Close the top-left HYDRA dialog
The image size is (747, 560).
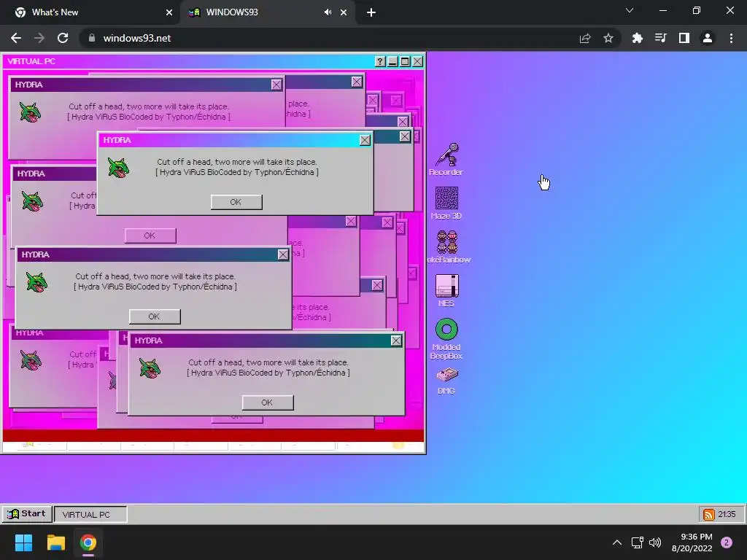276,85
